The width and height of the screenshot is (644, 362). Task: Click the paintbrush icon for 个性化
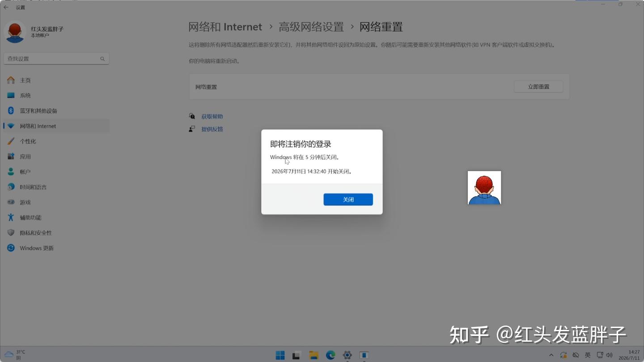click(x=11, y=141)
